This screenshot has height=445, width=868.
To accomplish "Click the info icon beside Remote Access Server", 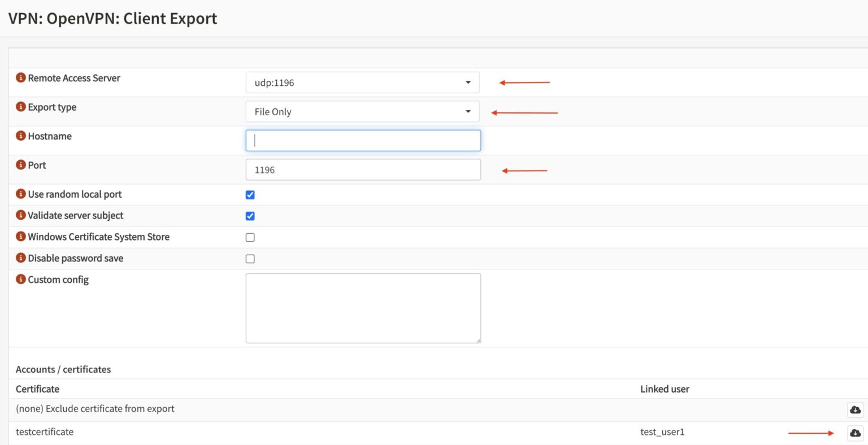I will pos(21,78).
